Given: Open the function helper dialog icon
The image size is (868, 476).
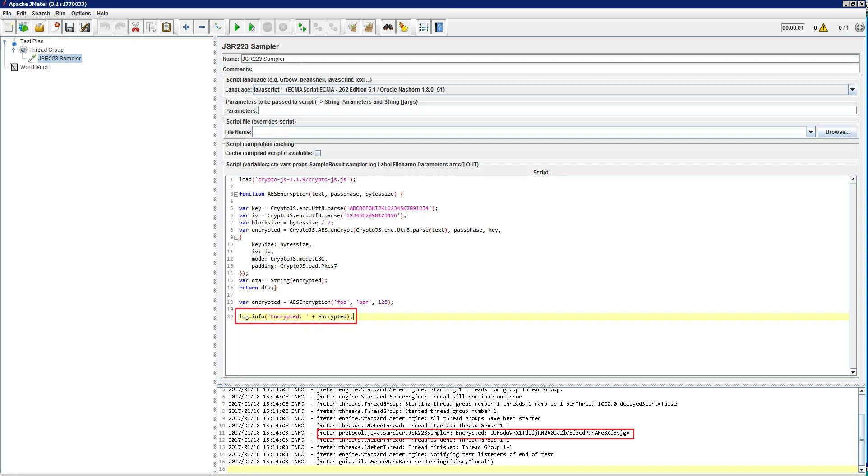Looking at the screenshot, I should point(424,27).
